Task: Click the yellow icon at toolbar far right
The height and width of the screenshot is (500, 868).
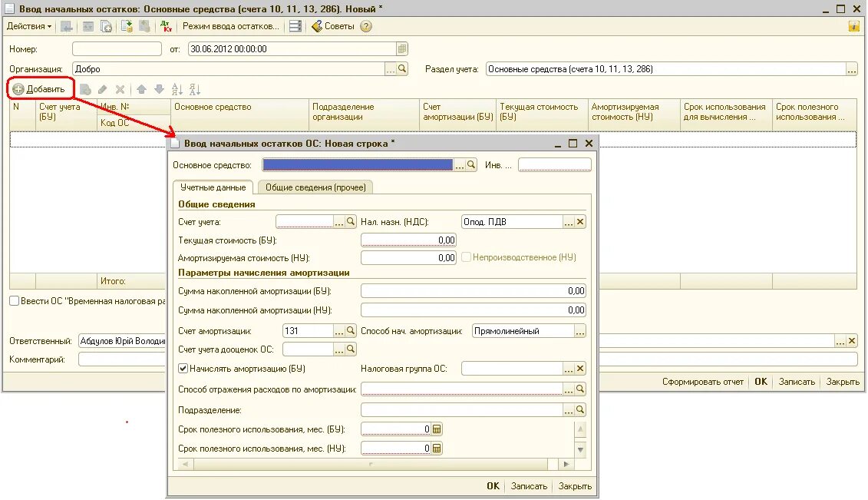Action: click(x=854, y=26)
